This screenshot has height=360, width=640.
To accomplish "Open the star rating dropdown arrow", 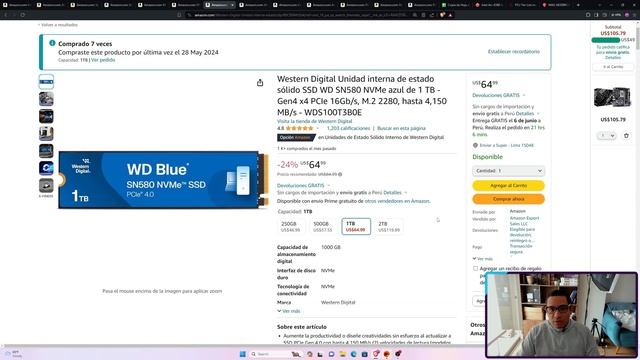I will (x=318, y=128).
